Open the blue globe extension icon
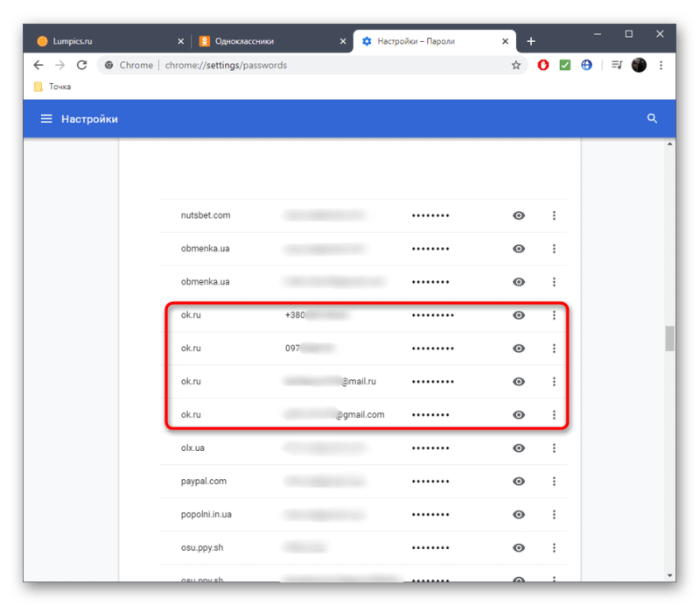 586,66
